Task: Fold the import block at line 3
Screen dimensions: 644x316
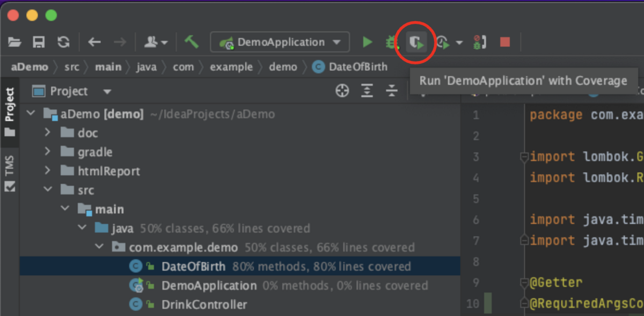Action: pyautogui.click(x=524, y=157)
